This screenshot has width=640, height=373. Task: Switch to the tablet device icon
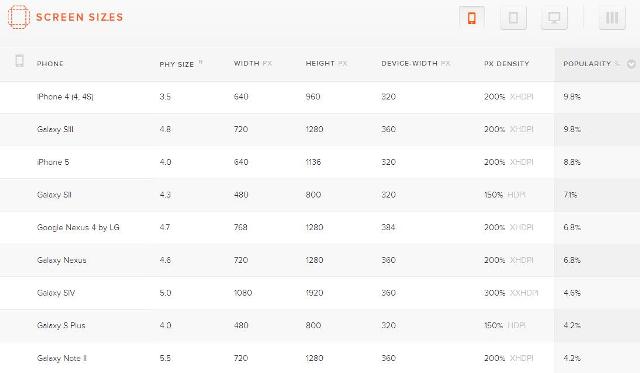(513, 18)
